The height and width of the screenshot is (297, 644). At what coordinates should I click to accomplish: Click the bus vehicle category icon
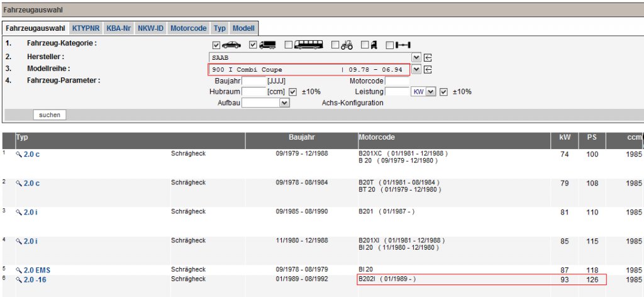coord(309,45)
